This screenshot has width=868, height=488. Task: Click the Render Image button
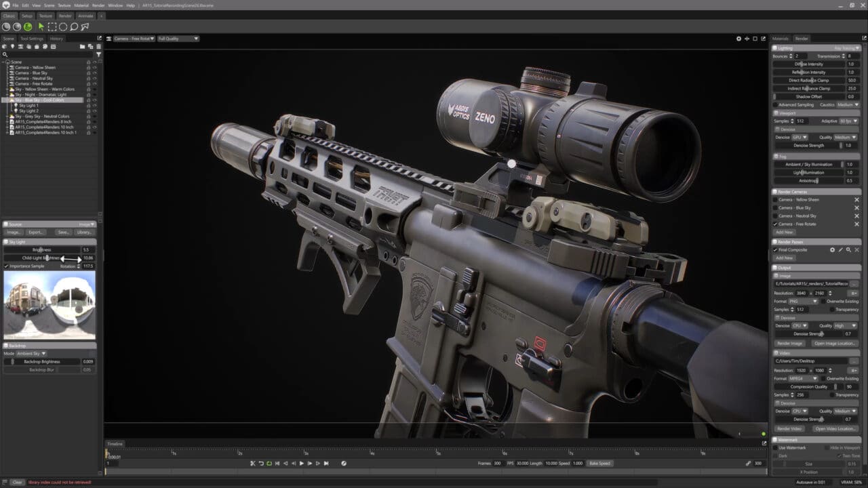click(789, 344)
